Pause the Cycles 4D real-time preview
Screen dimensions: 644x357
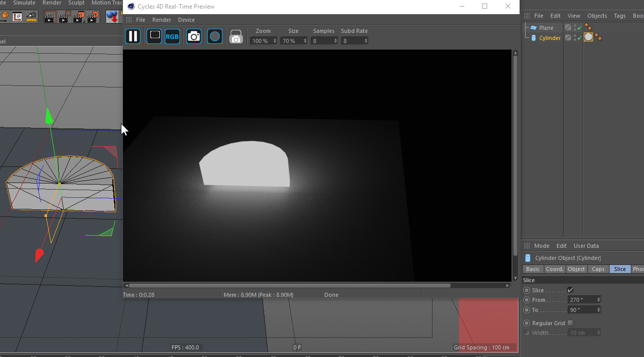(133, 36)
